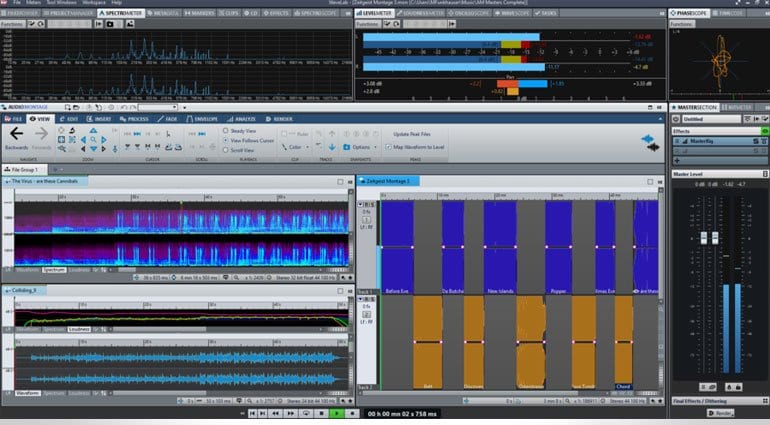Open the File Group 1 tab

pos(25,170)
